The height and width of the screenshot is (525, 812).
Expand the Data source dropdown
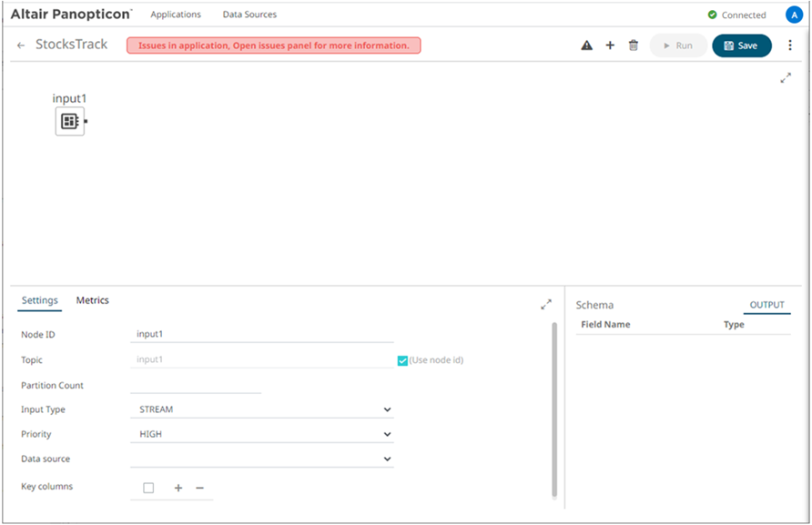(x=262, y=459)
